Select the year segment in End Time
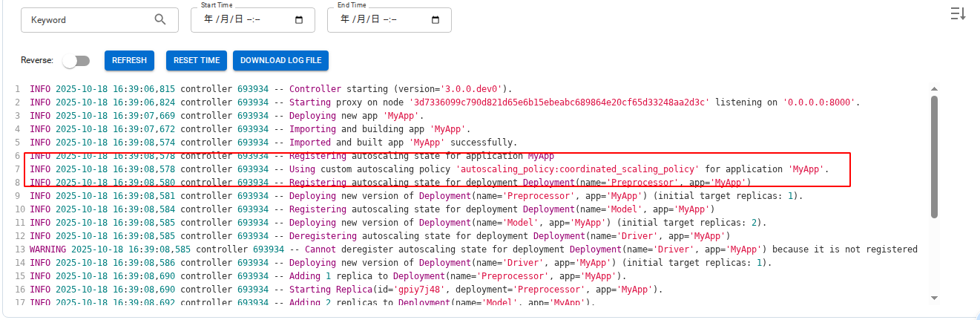 click(x=344, y=20)
